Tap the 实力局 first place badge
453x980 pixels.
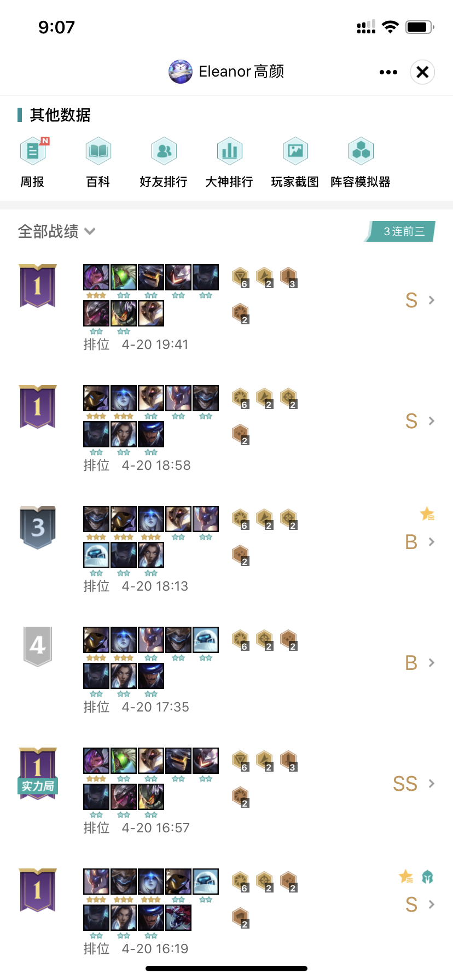(38, 773)
